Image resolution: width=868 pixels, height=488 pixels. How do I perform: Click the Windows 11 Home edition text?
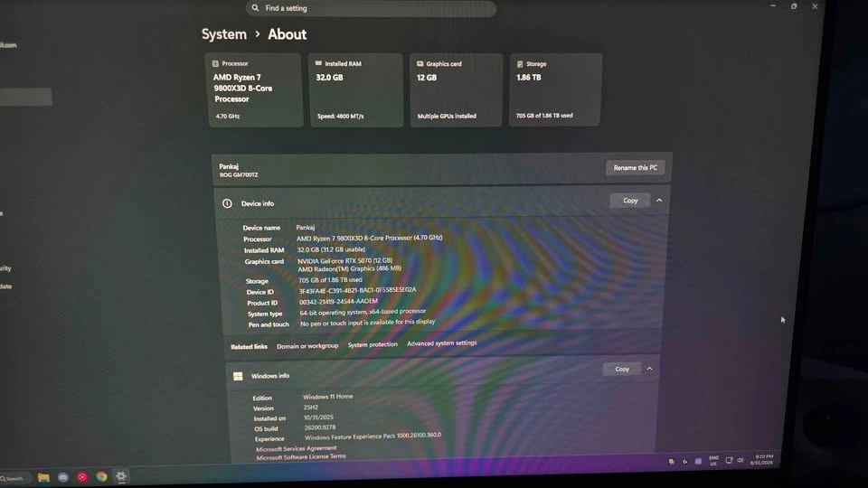coord(327,396)
